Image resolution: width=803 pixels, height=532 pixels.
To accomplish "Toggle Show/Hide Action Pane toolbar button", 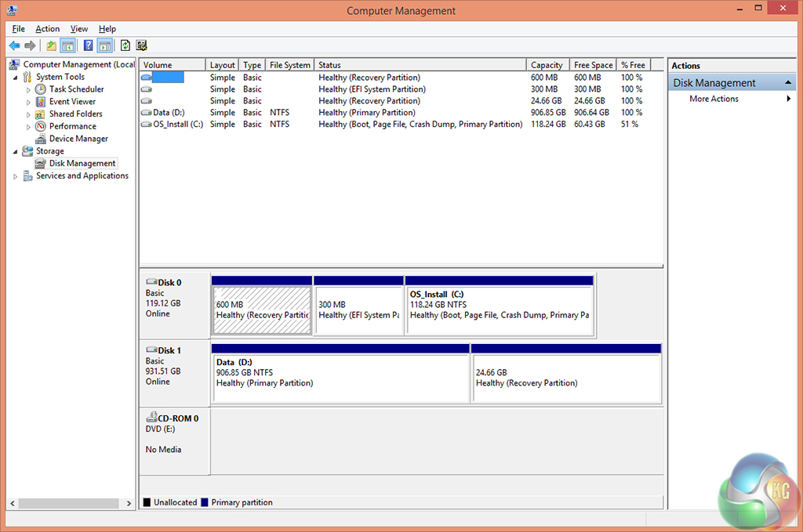I will pyautogui.click(x=104, y=45).
